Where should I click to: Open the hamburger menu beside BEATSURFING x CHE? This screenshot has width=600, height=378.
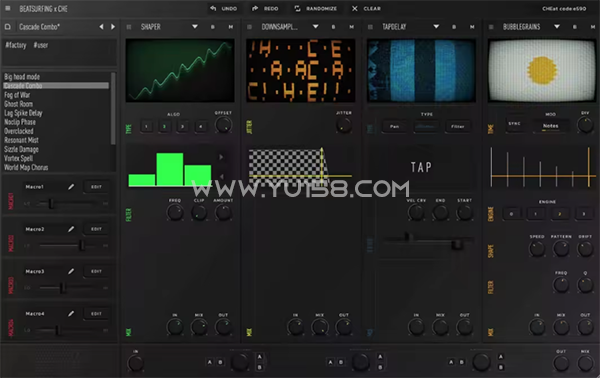pyautogui.click(x=8, y=8)
